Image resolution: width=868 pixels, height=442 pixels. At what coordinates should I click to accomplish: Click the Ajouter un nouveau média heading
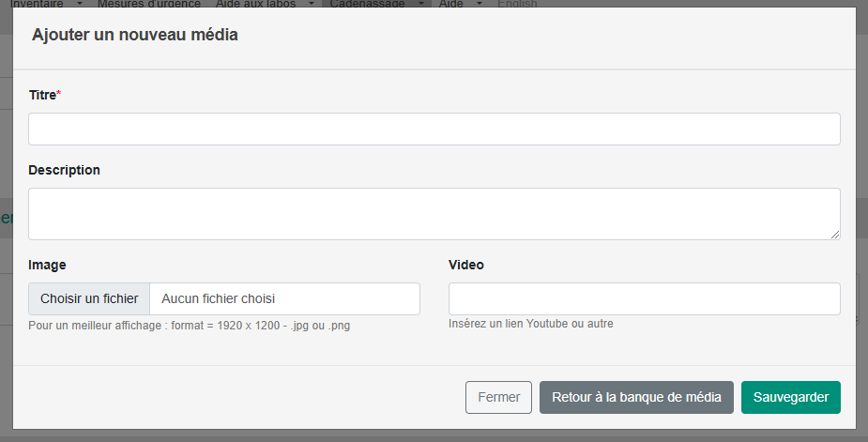[x=135, y=35]
